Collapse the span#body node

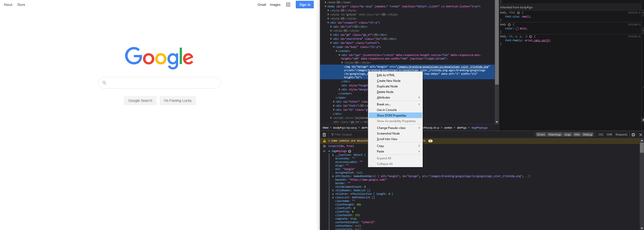(x=334, y=47)
